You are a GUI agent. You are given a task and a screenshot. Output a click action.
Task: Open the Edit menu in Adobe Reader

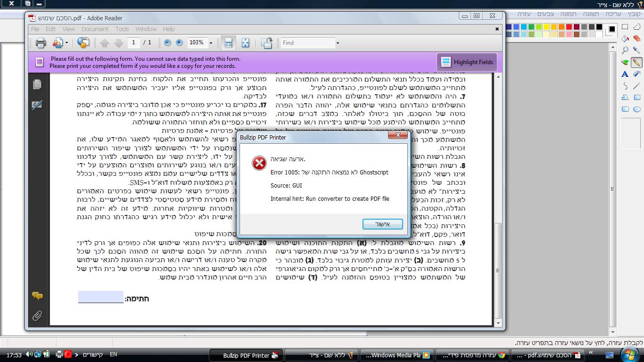tap(51, 29)
